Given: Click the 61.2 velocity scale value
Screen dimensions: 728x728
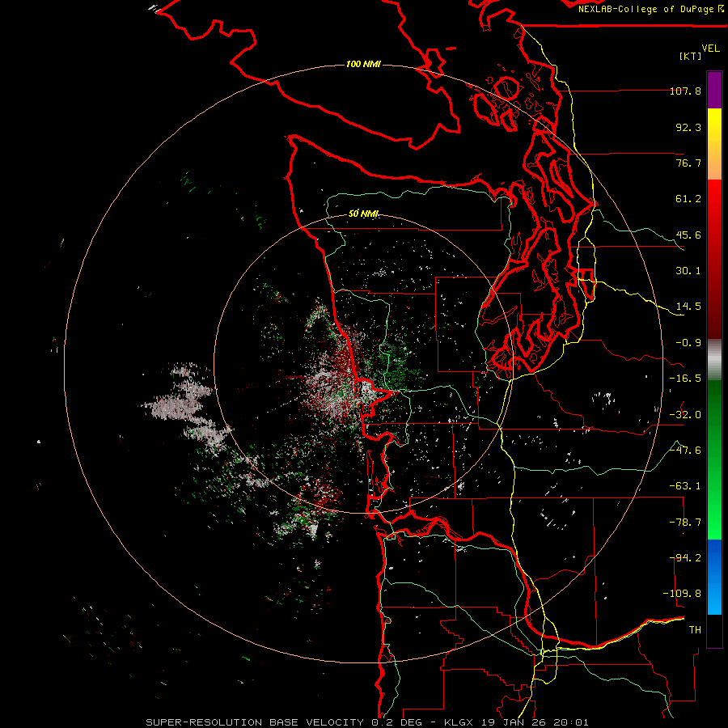Looking at the screenshot, I should click(x=688, y=199).
